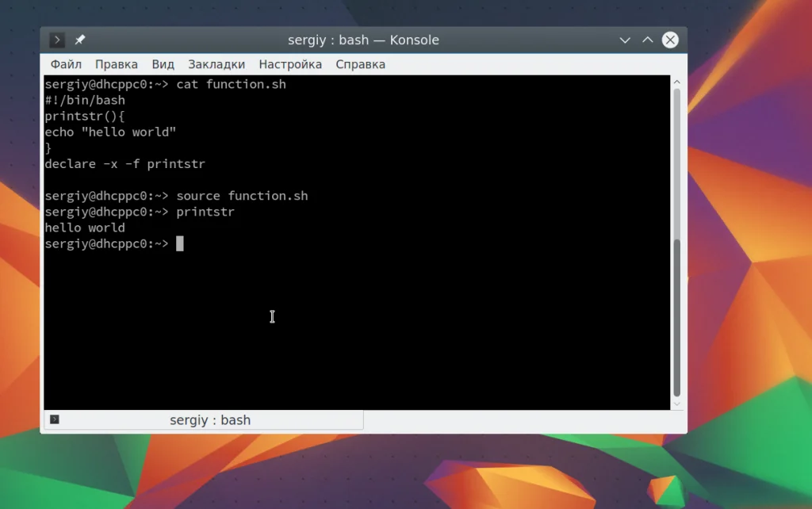Screen dimensions: 812x509
Task: Click the terminal icon on the bash tab
Action: pos(55,419)
